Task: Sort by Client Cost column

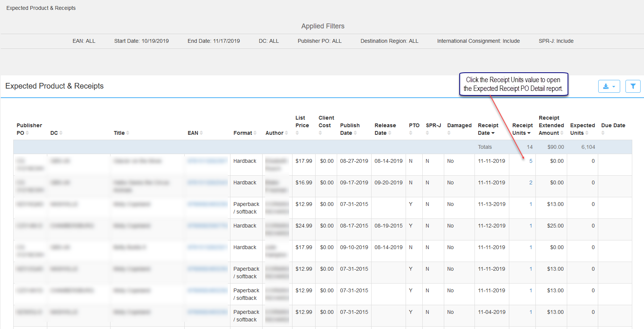Action: pyautogui.click(x=320, y=133)
